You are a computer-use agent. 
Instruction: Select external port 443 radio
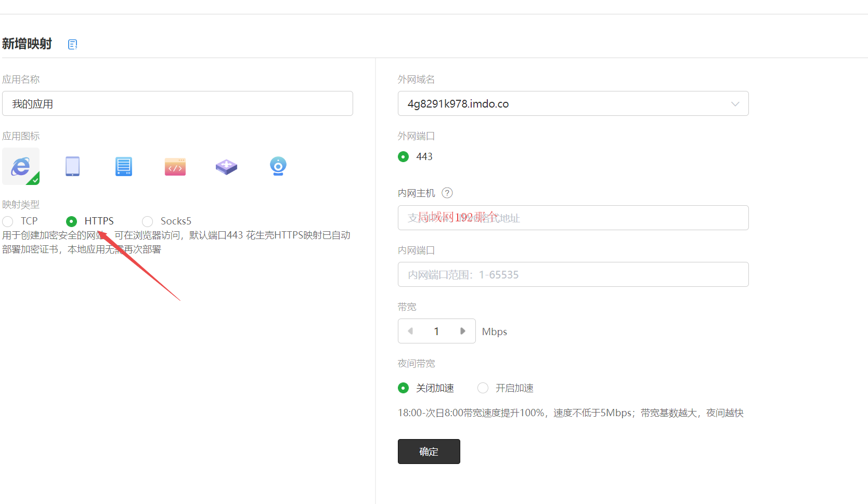403,156
